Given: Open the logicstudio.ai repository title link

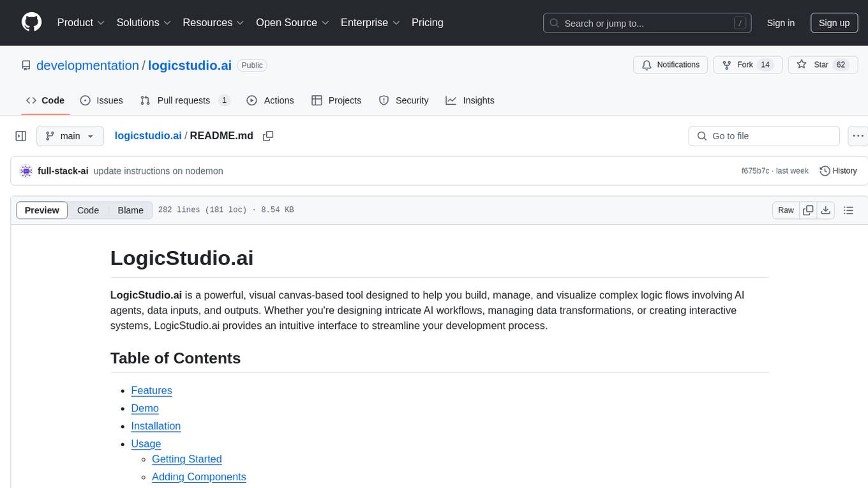Looking at the screenshot, I should [x=190, y=65].
